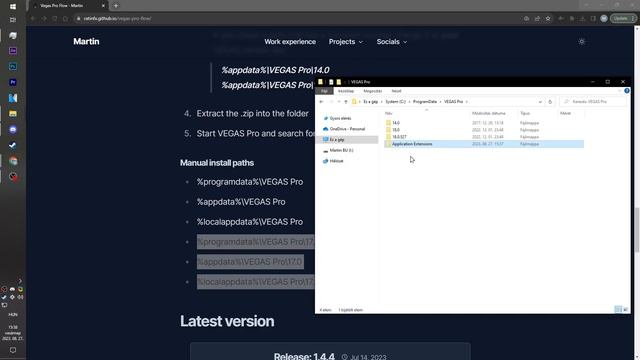
Task: Open the browser home page
Action: [x=65, y=18]
